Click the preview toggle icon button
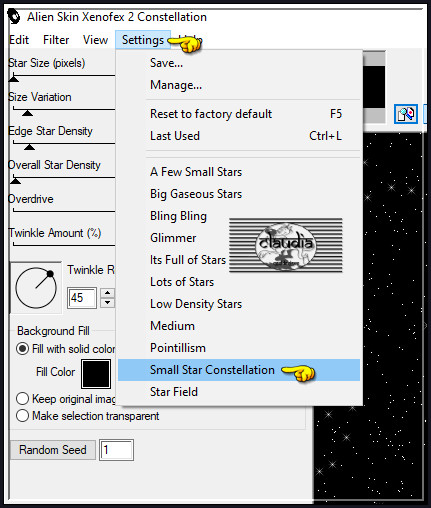Screen dimensions: 431x508 (406, 114)
